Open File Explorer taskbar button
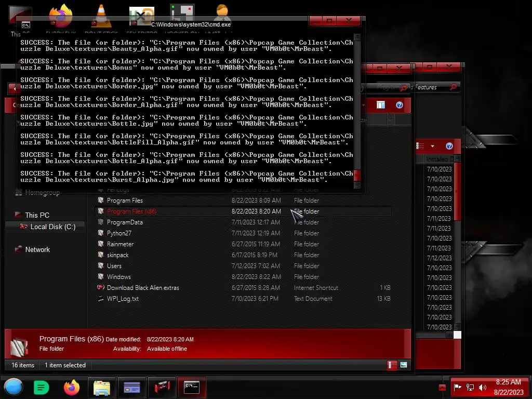The height and width of the screenshot is (399, 532). coord(101,388)
